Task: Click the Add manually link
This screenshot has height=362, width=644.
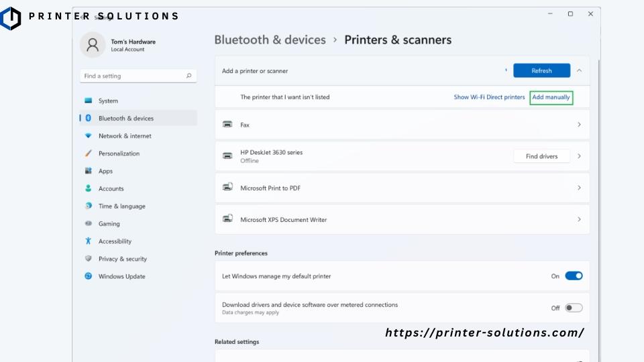Action: click(551, 97)
